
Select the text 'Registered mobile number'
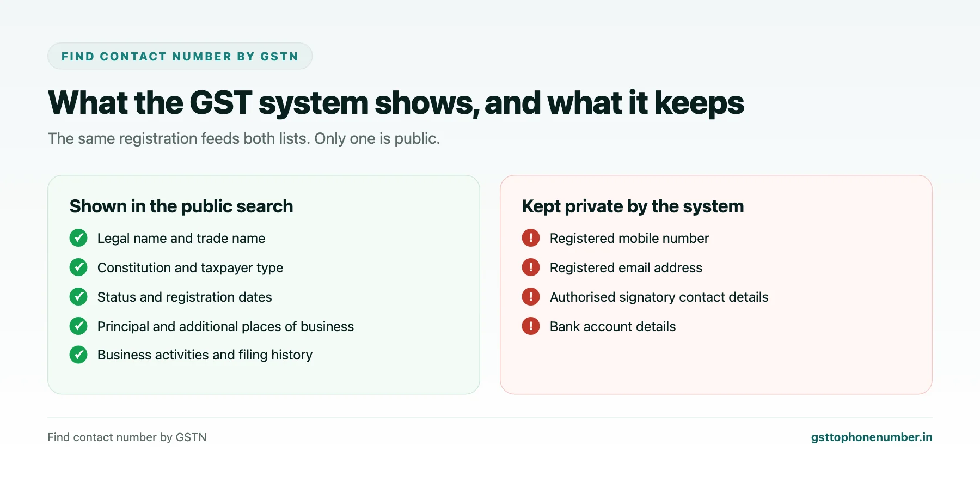click(x=629, y=239)
